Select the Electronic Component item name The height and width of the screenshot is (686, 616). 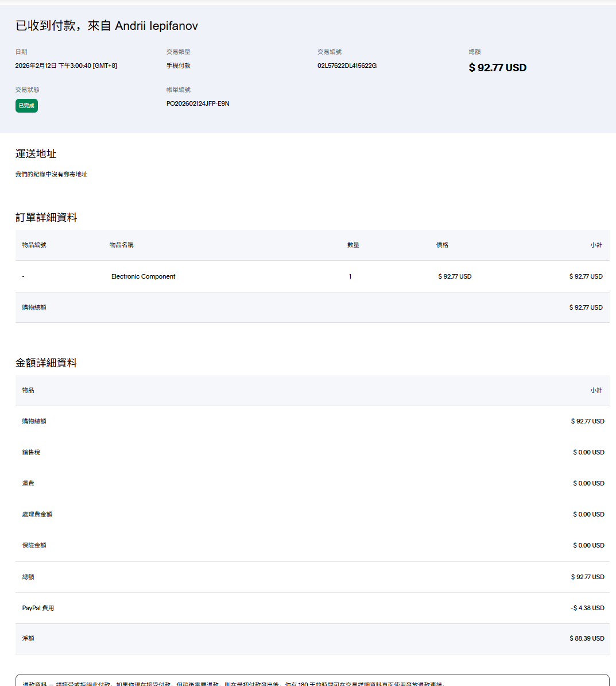click(143, 276)
